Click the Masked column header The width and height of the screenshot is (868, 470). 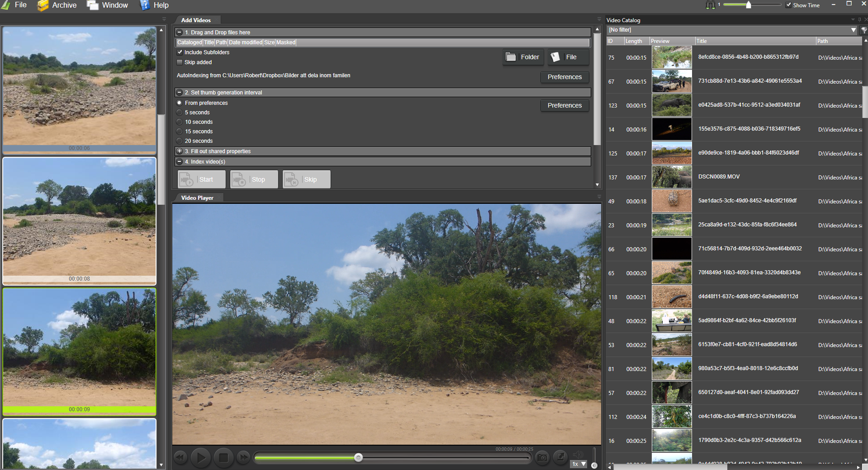point(286,42)
